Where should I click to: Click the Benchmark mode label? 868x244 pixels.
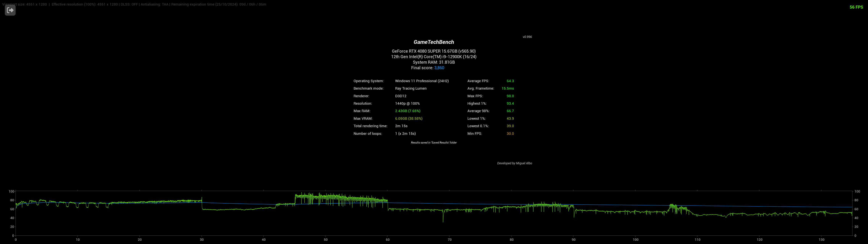(x=368, y=88)
